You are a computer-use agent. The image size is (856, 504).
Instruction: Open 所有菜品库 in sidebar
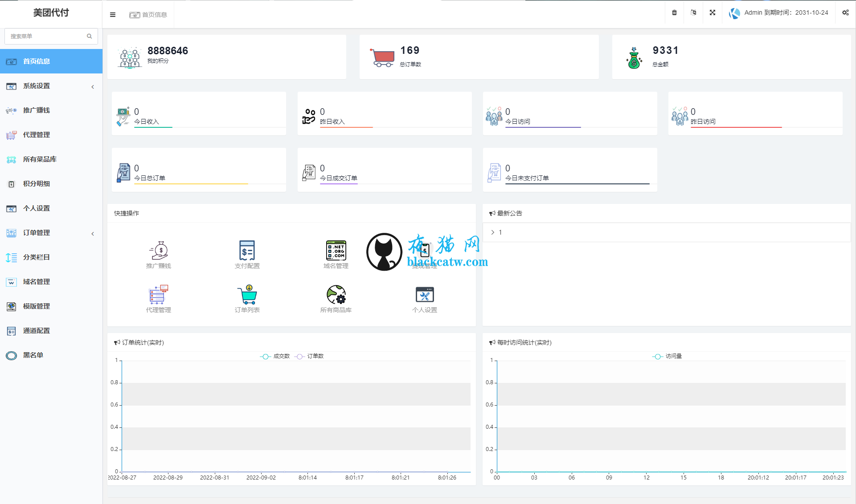[51, 159]
